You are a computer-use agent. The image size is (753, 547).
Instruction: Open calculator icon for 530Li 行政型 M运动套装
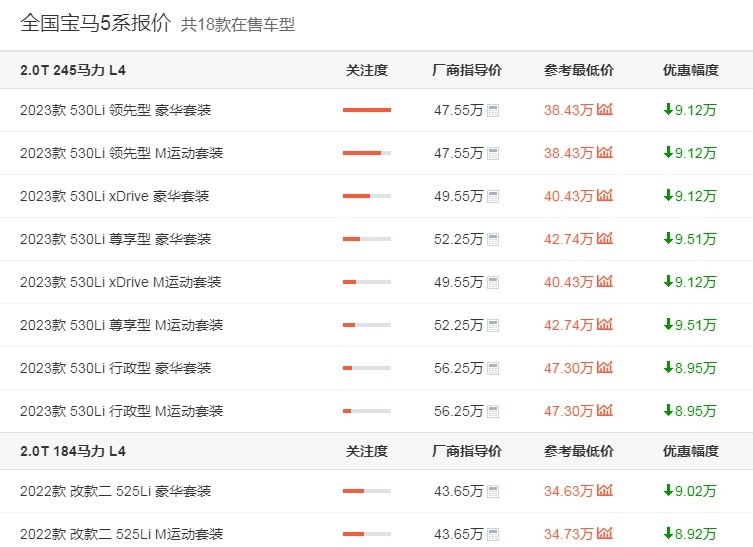(493, 412)
